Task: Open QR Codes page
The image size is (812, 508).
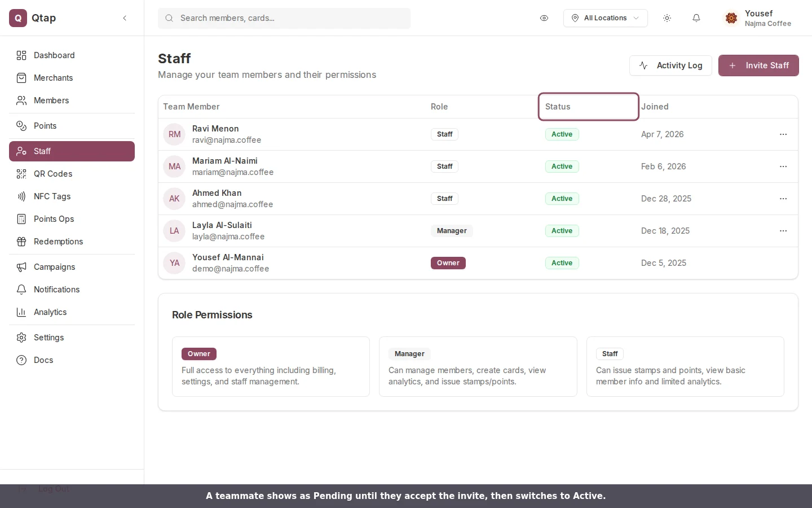Action: tap(72, 174)
